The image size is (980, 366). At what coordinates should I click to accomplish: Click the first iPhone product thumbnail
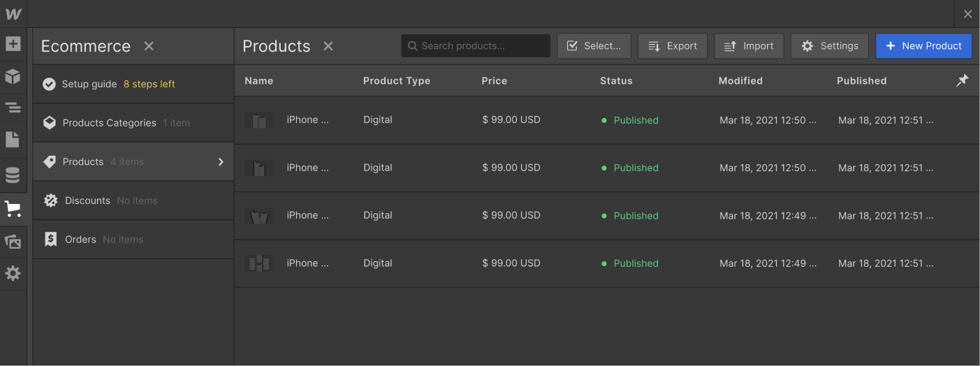[259, 120]
